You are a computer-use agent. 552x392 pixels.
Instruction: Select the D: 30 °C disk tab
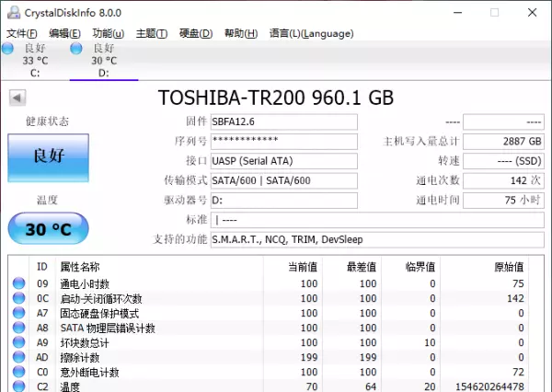(x=104, y=60)
